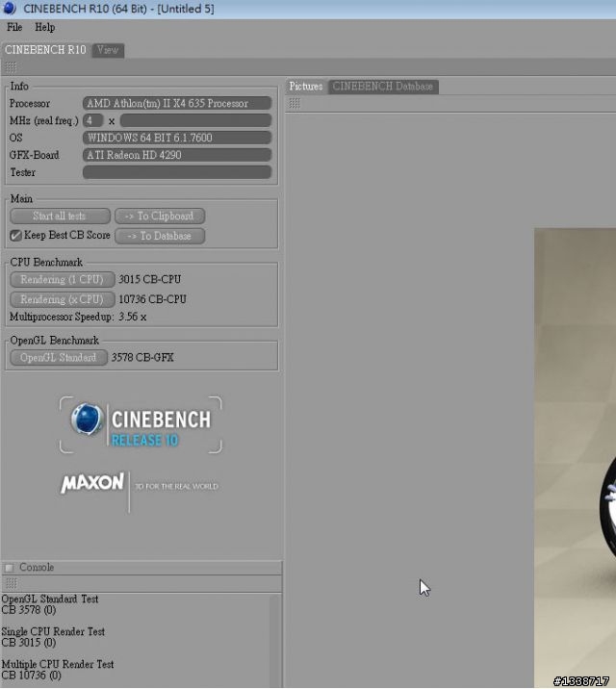Switch to the CINEBENCH R10 tab
Image resolution: width=616 pixels, height=689 pixels.
[45, 50]
